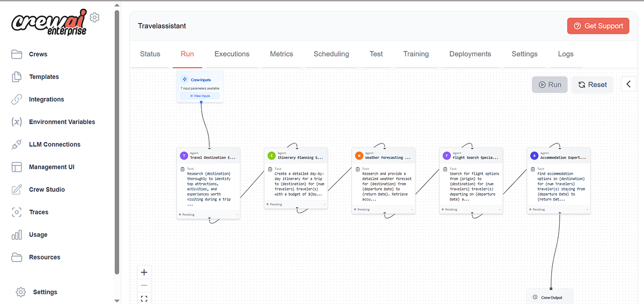Select Weather Forecasting ... agent title

coord(387,158)
